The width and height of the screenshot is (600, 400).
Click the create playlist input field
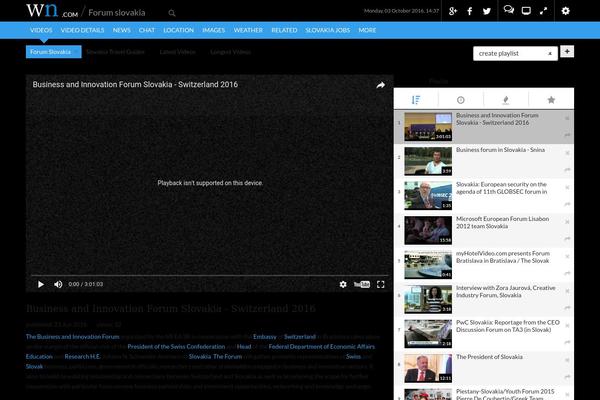pyautogui.click(x=515, y=54)
